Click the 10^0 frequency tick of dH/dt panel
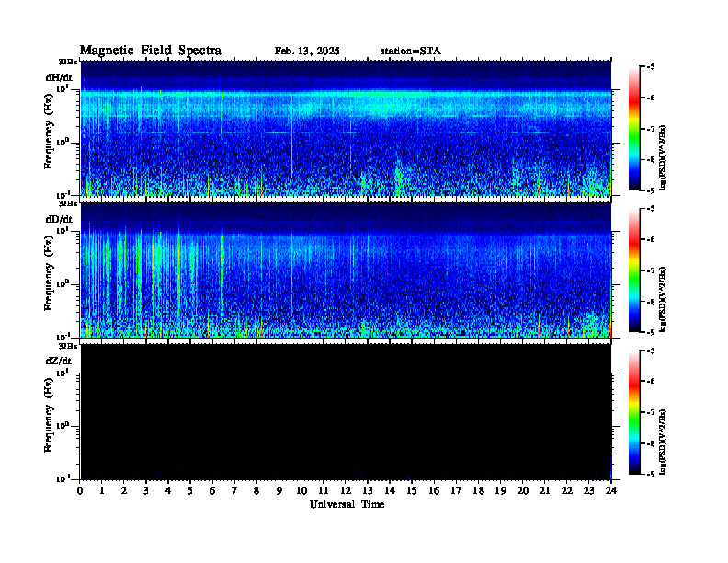The height and width of the screenshot is (563, 728). pos(63,143)
